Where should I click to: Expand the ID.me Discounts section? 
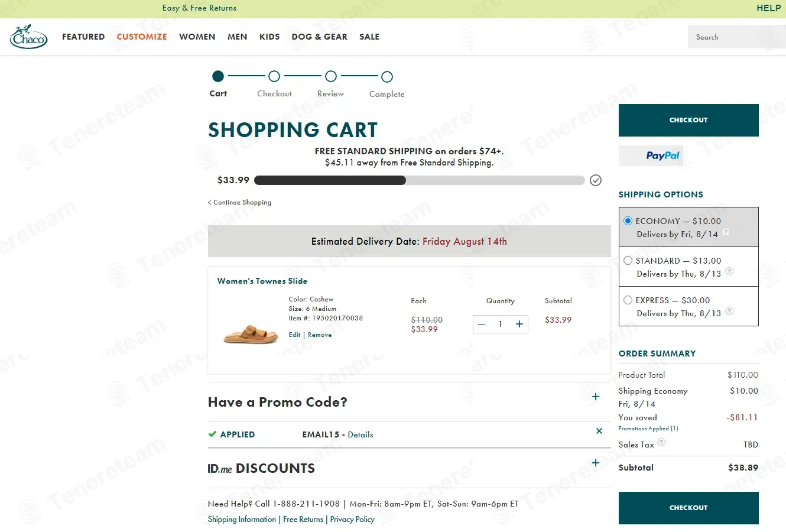[x=596, y=463]
